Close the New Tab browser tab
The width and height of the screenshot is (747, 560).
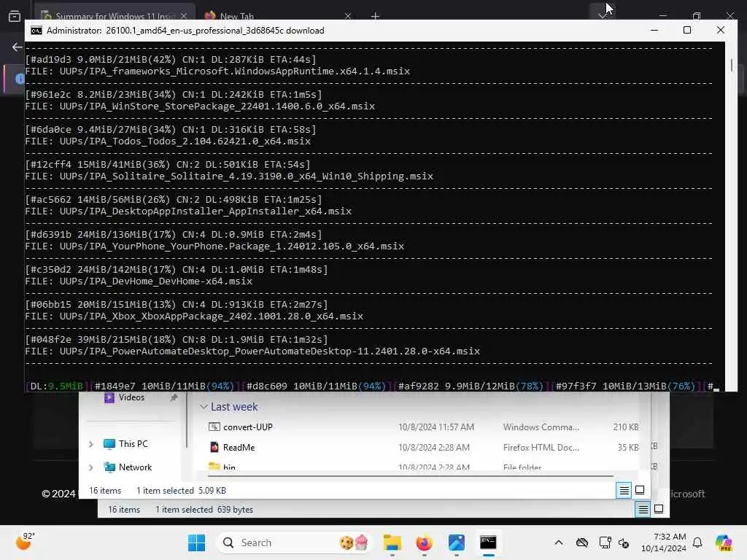pyautogui.click(x=348, y=16)
